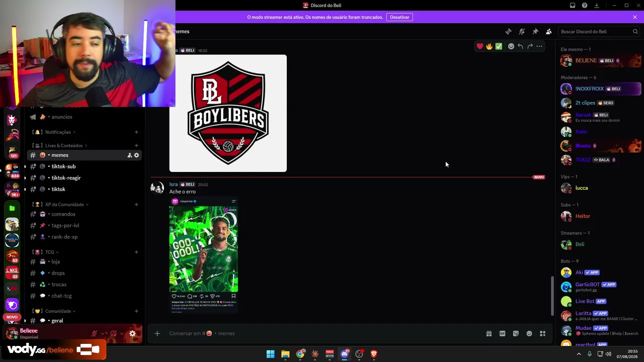Toggle microphone mute in user panel

[94, 333]
